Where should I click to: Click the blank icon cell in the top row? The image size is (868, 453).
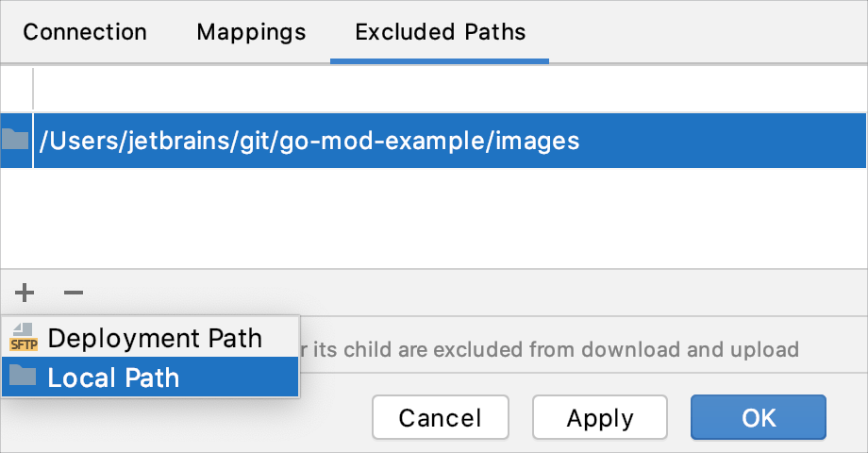(16, 90)
